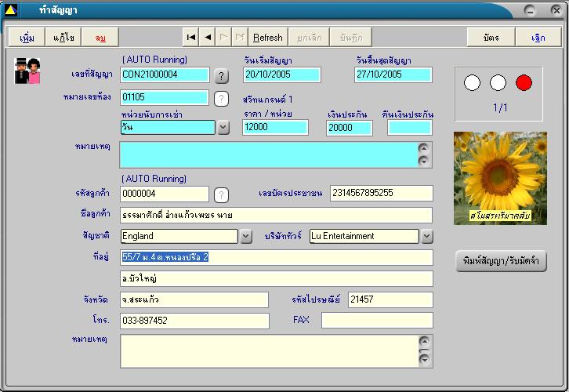This screenshot has height=392, width=569.
Task: Click the customer name input field
Action: [276, 215]
